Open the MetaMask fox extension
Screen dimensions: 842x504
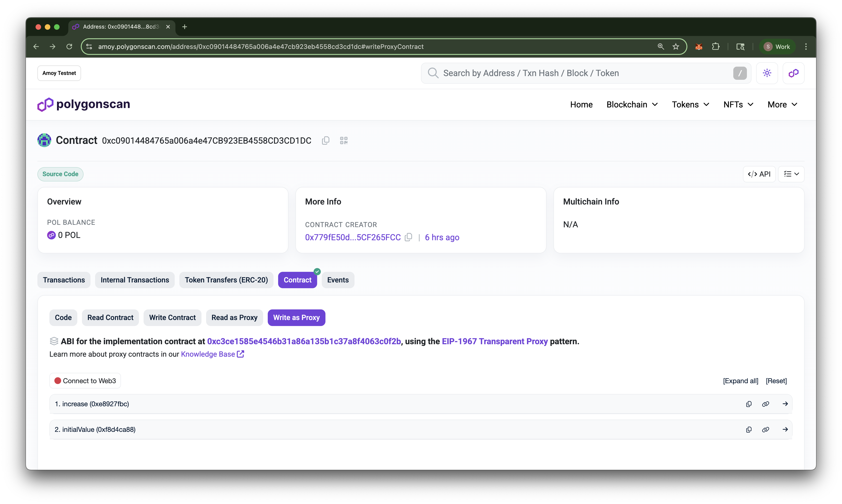[x=698, y=47]
